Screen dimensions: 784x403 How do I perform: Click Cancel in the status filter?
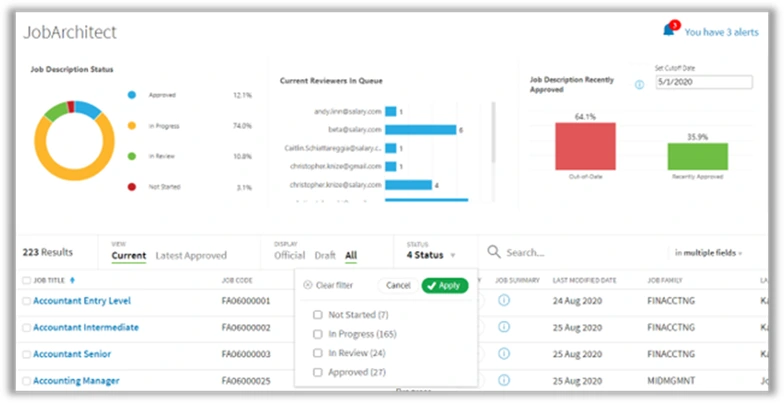[x=398, y=285]
